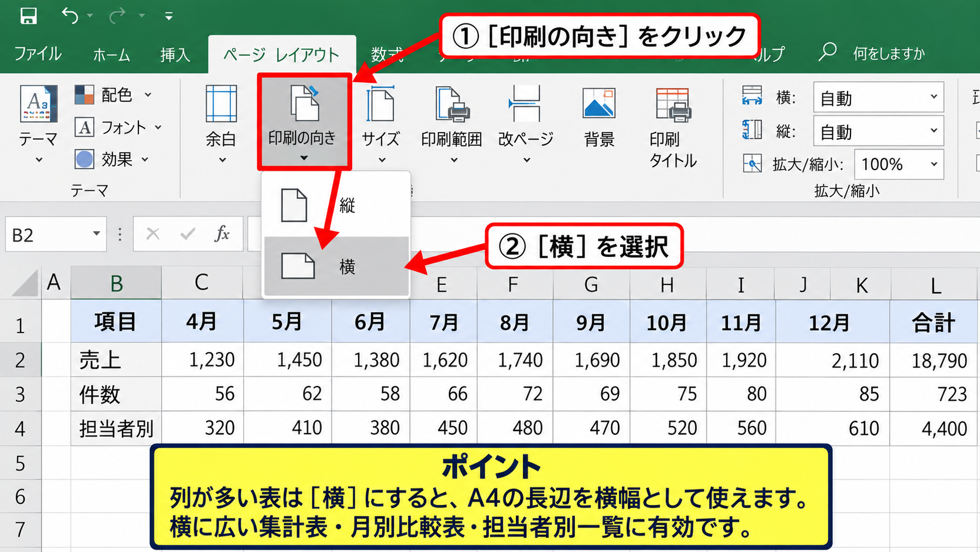
Task: Open the 横 width scaling dropdown
Action: coord(878,97)
